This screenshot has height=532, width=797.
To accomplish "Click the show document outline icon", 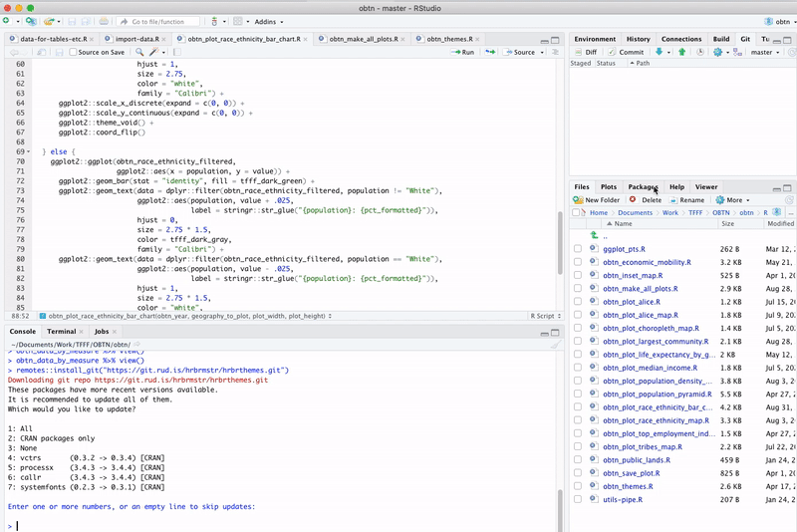I will [555, 52].
